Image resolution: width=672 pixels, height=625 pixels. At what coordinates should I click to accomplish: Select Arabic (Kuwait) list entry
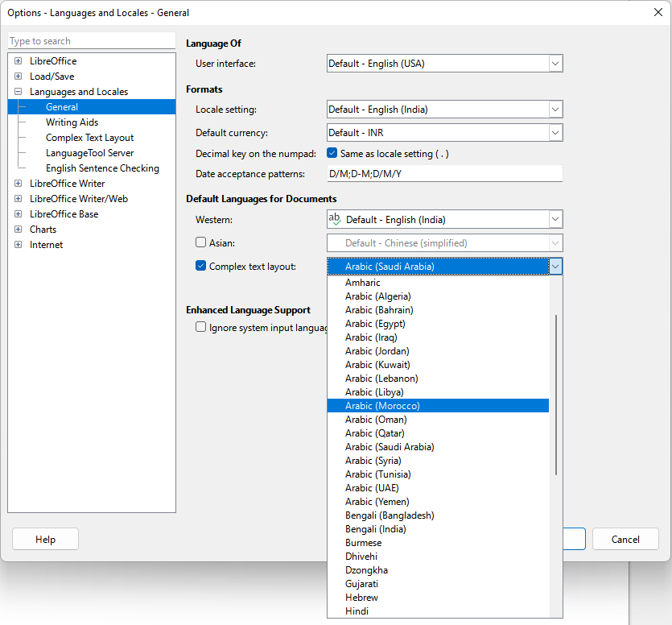tap(438, 365)
